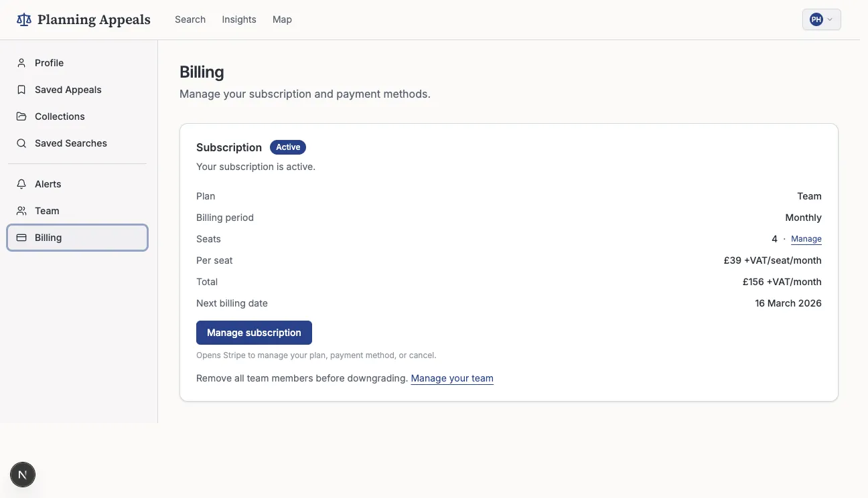This screenshot has width=868, height=498.
Task: Click the chevron next to the PH avatar
Action: pyautogui.click(x=830, y=19)
